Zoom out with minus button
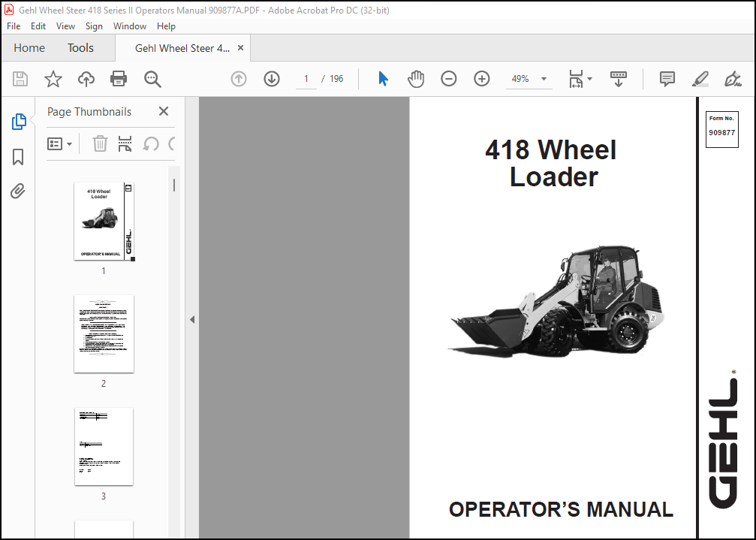756x540 pixels. tap(448, 79)
